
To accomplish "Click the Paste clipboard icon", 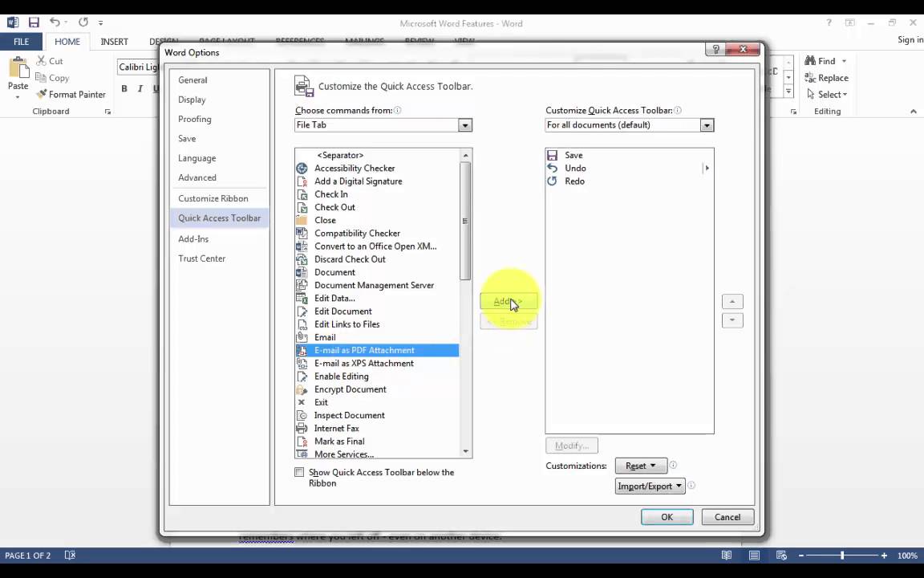I will point(18,67).
